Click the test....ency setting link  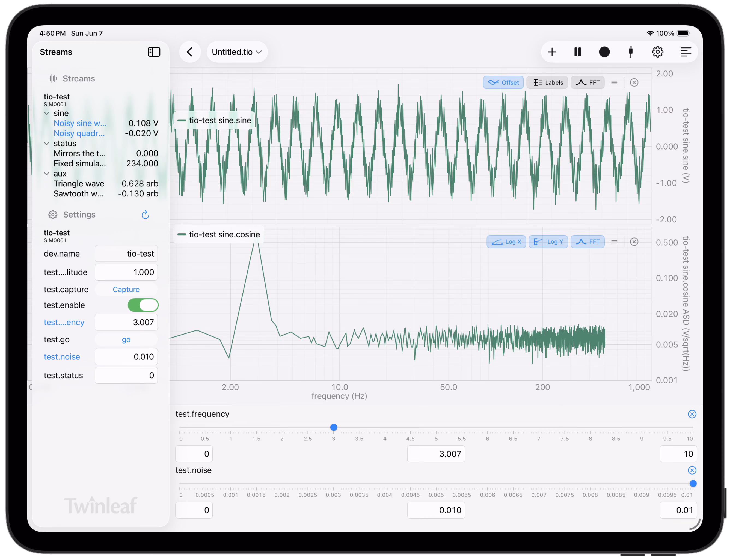pyautogui.click(x=64, y=322)
